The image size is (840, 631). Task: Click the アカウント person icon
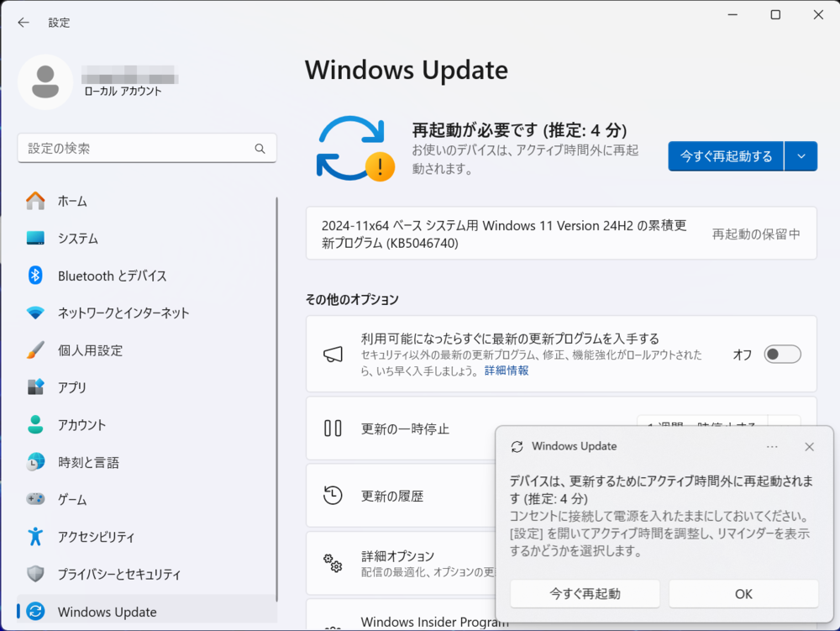coord(35,424)
